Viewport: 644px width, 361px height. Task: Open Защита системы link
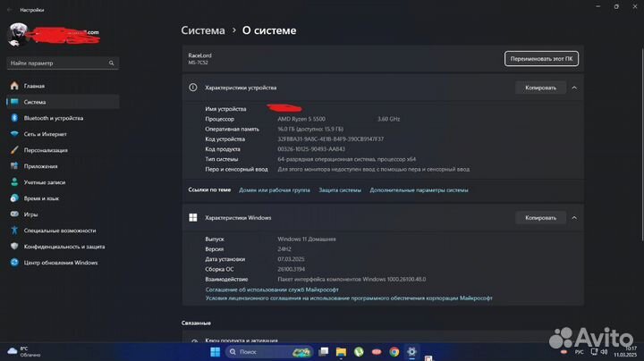point(340,190)
